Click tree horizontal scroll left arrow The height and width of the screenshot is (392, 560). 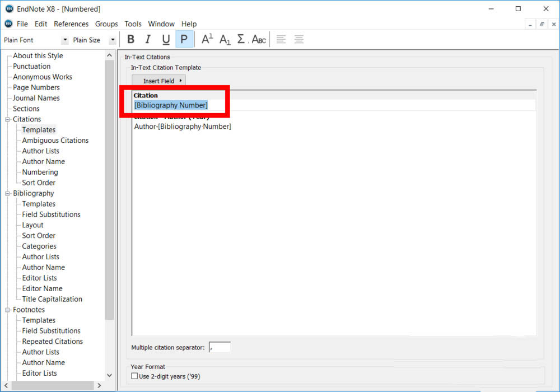point(6,386)
